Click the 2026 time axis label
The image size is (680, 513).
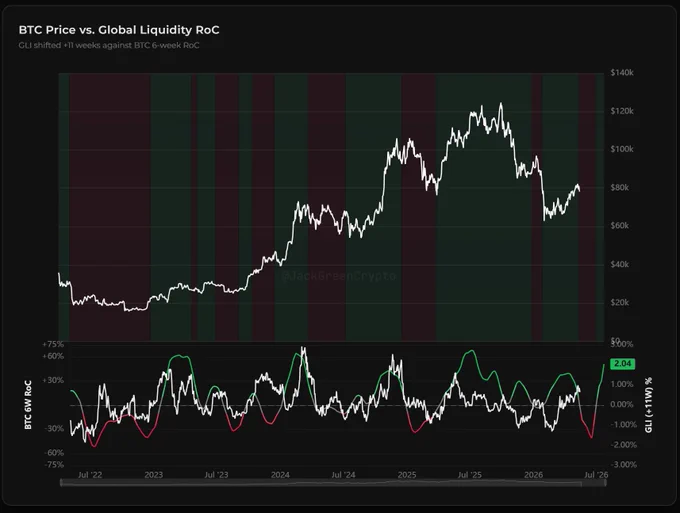[533, 474]
